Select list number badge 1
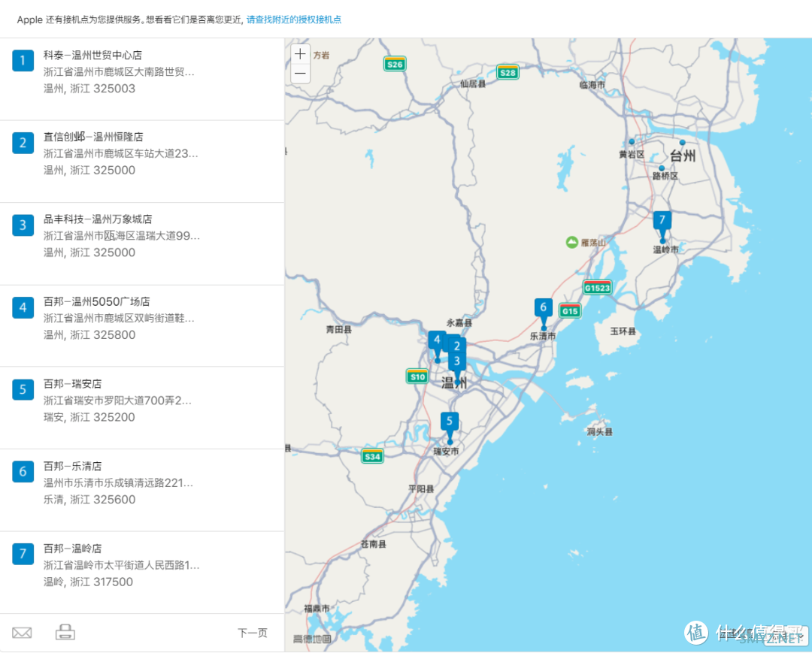The width and height of the screenshot is (812, 653). pyautogui.click(x=23, y=61)
